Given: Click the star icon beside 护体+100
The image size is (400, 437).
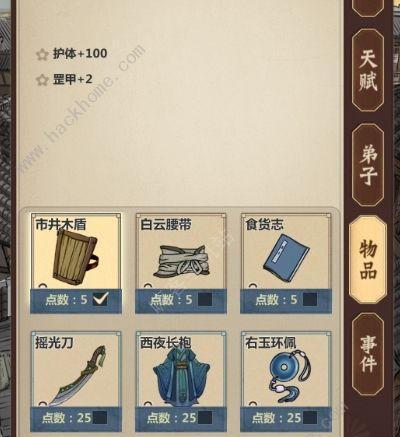Looking at the screenshot, I should click(x=42, y=54).
